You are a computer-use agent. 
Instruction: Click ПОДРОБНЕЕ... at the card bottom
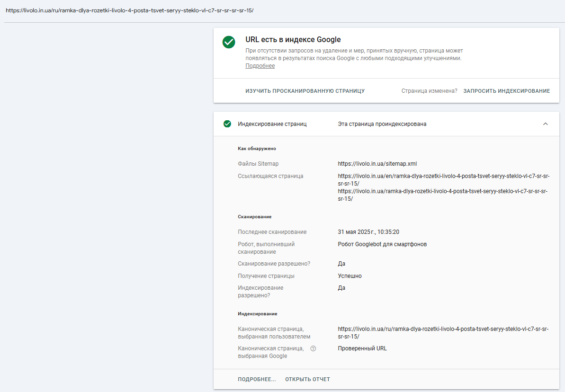point(257,379)
